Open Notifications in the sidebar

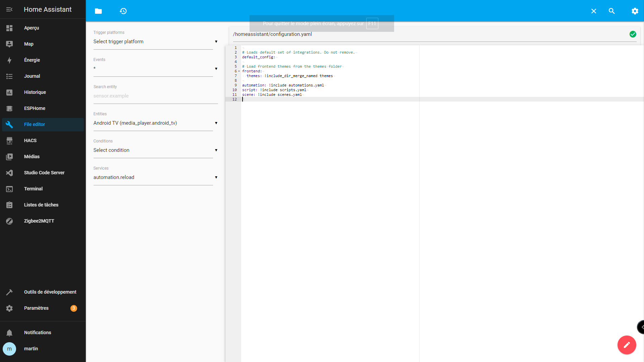pyautogui.click(x=38, y=333)
